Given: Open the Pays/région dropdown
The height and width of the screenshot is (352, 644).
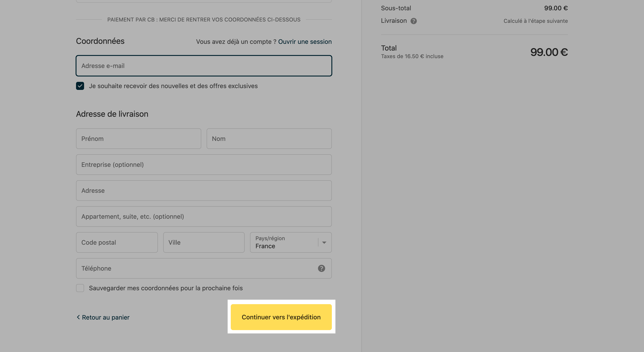Looking at the screenshot, I should 291,242.
